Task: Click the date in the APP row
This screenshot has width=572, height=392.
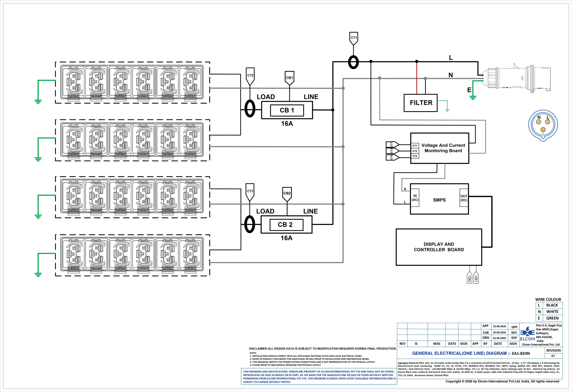Action: pyautogui.click(x=499, y=326)
